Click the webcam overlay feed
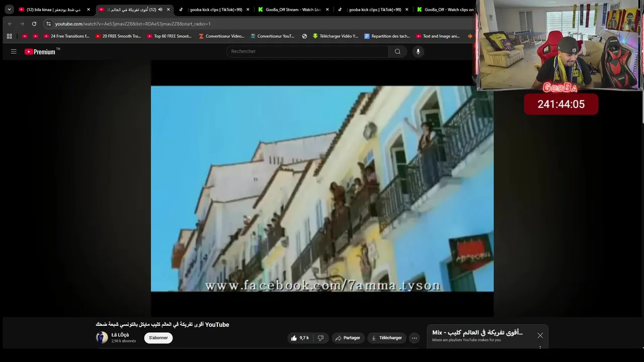Image resolution: width=644 pixels, height=362 pixels. pyautogui.click(x=559, y=45)
